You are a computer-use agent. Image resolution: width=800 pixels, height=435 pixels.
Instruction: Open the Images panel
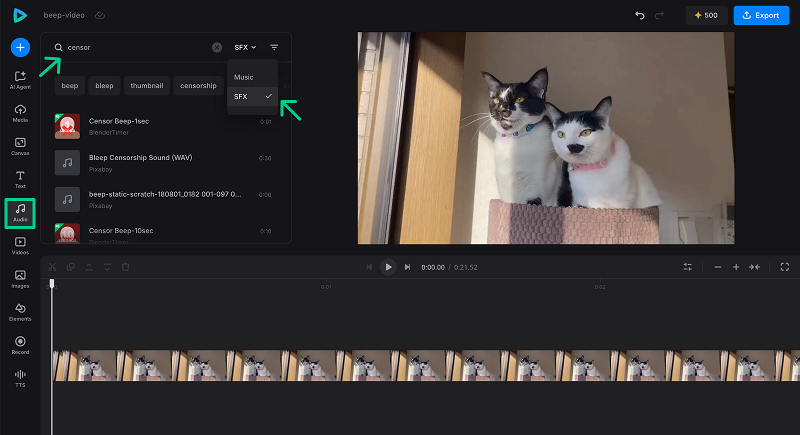(x=20, y=279)
